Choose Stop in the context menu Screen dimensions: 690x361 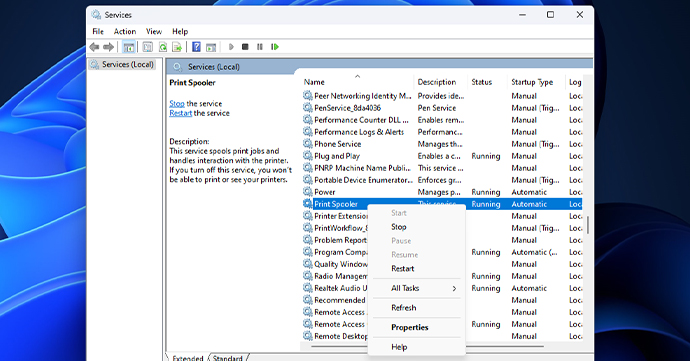(399, 227)
